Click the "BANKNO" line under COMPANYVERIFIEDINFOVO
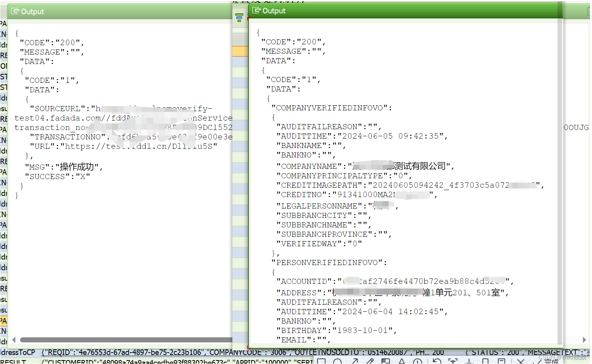Image resolution: width=592 pixels, height=364 pixels. [306, 155]
